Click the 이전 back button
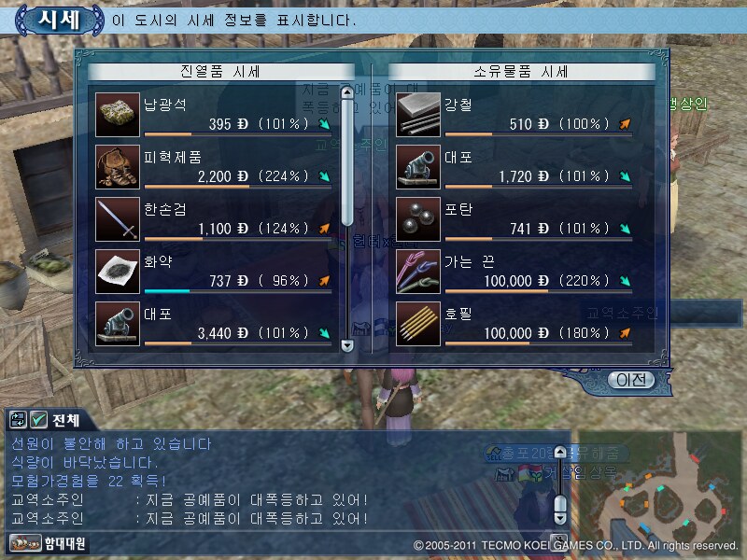The height and width of the screenshot is (560, 747). [x=631, y=380]
